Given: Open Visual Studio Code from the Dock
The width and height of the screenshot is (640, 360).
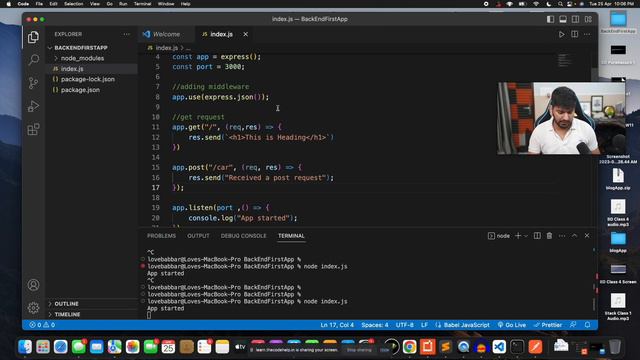Looking at the screenshot, I should [x=499, y=347].
